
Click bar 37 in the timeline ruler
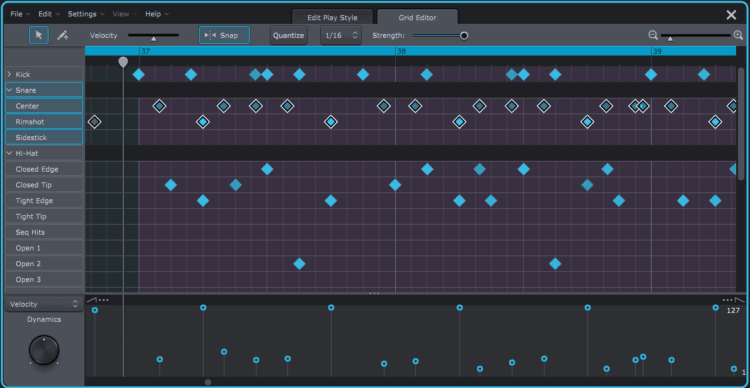(x=145, y=51)
